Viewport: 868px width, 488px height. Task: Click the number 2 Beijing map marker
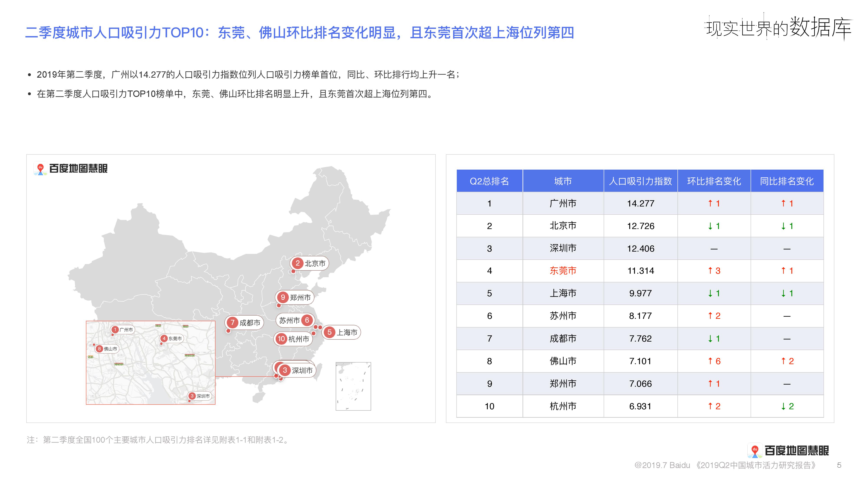(x=309, y=263)
